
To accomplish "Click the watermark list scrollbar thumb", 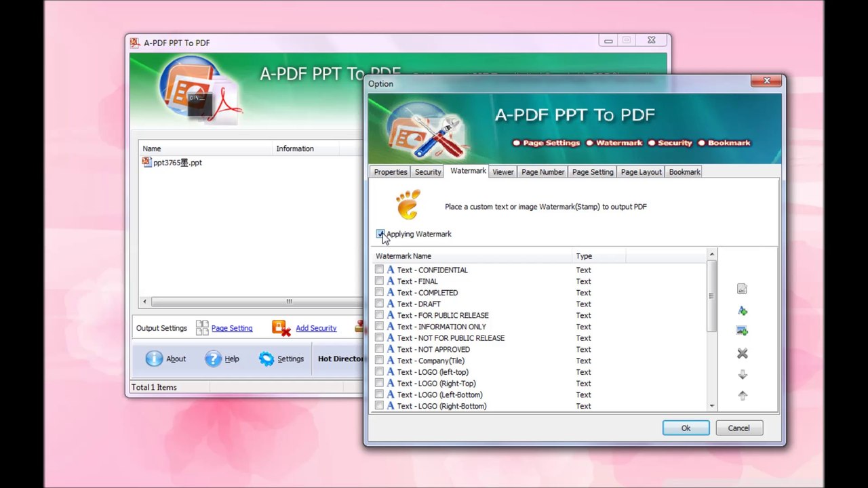I will click(x=711, y=296).
